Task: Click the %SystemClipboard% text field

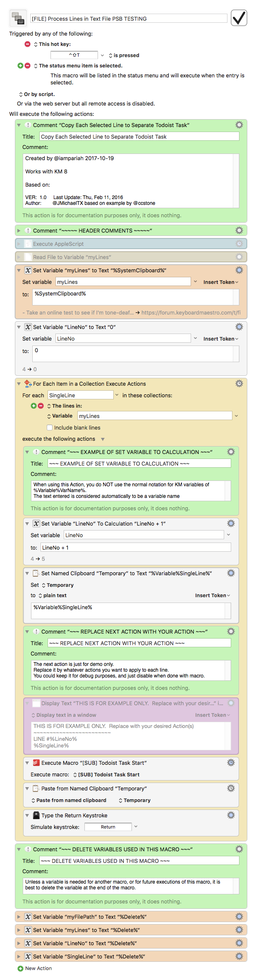Action: click(x=133, y=297)
